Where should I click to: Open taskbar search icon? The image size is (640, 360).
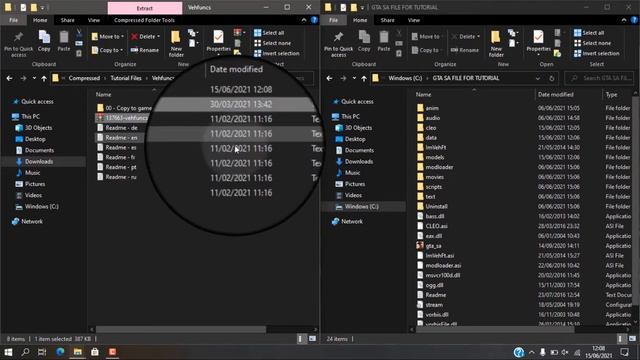pos(25,352)
